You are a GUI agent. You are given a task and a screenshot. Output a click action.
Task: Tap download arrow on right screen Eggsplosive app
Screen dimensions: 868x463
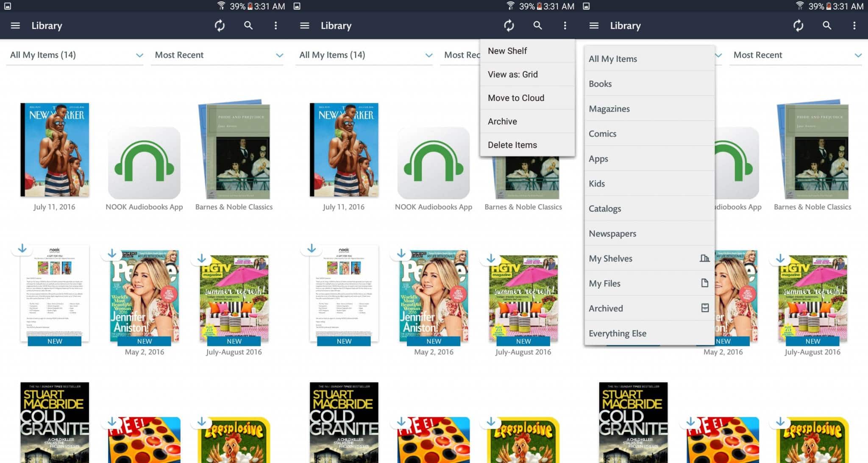(x=780, y=421)
